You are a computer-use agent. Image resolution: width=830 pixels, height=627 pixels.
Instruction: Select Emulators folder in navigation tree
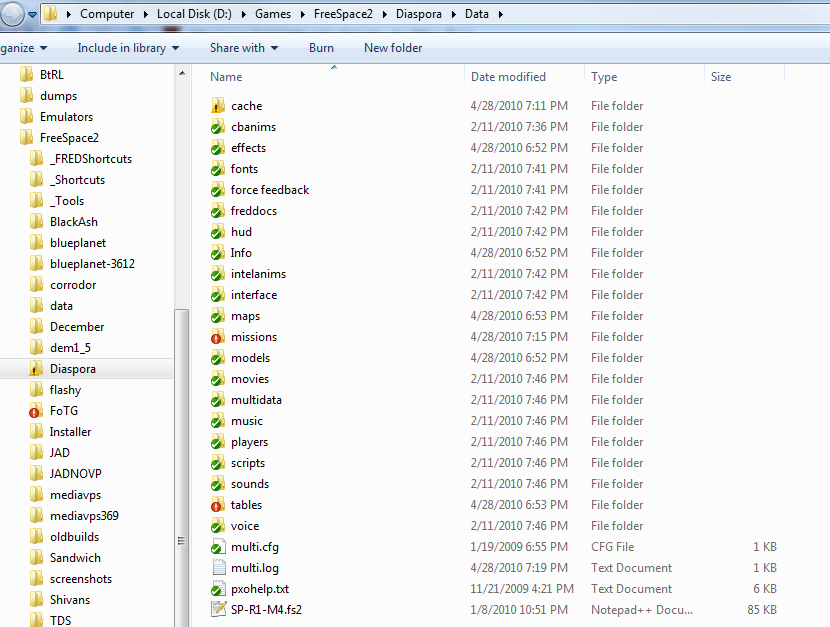66,116
